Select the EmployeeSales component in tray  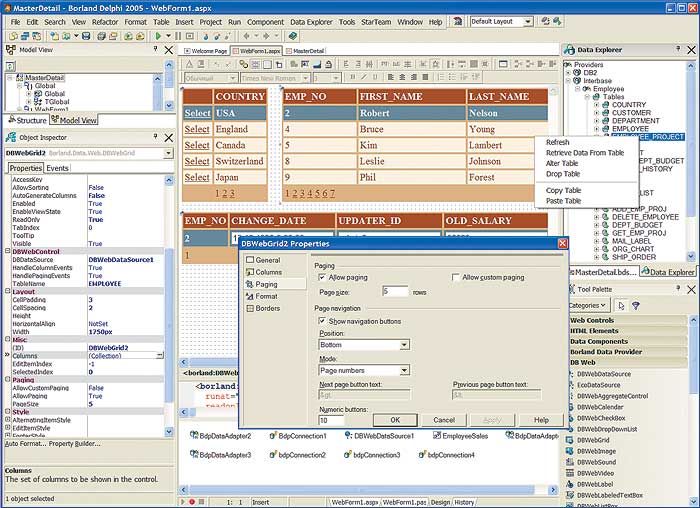[x=460, y=436]
